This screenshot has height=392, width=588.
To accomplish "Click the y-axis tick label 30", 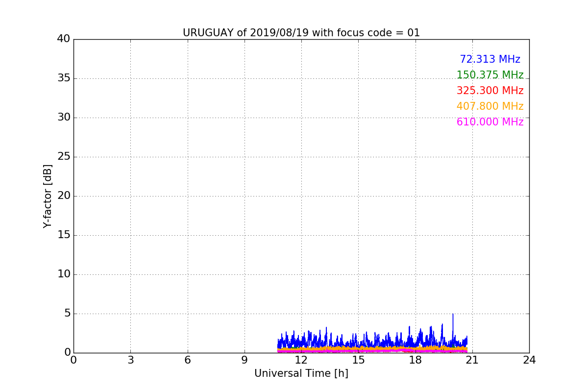I will 63,117.
